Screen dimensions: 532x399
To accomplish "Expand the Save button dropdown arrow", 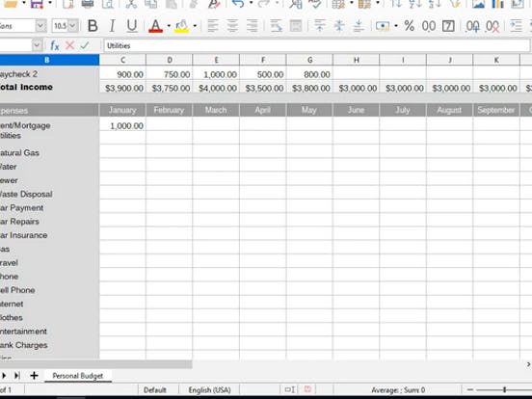I will pyautogui.click(x=50, y=4).
